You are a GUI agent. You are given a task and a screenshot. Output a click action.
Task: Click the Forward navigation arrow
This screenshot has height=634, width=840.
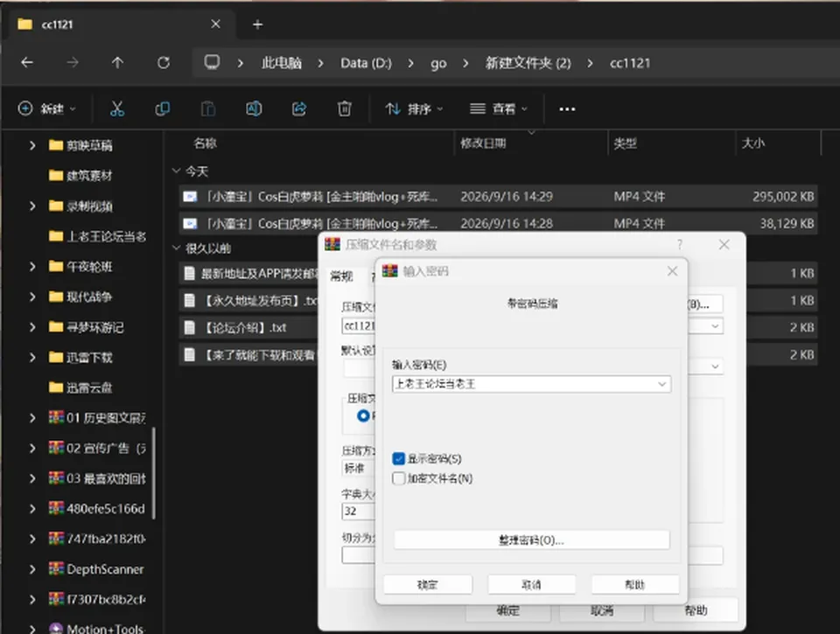(x=73, y=63)
